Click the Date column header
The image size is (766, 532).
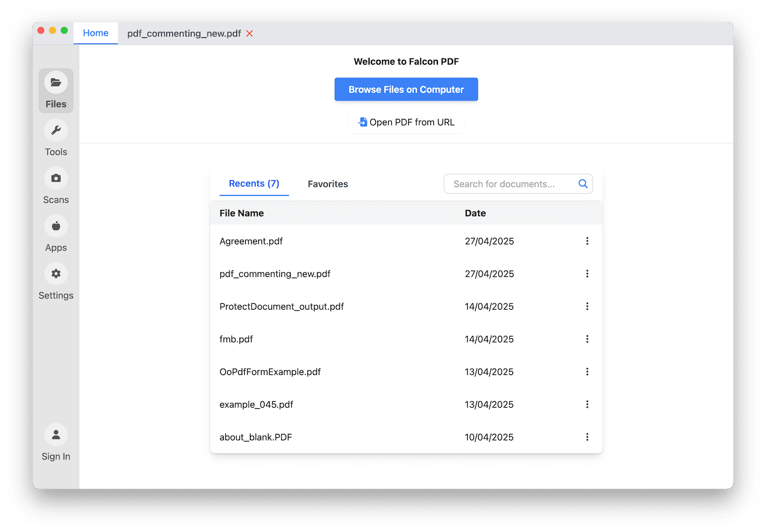(x=475, y=213)
